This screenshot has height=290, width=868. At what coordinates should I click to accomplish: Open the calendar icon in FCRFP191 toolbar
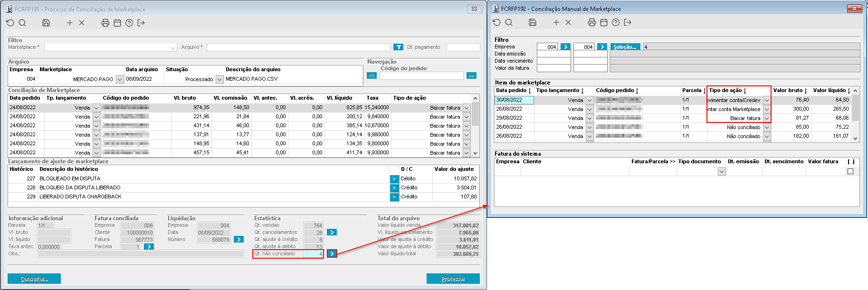click(x=117, y=23)
